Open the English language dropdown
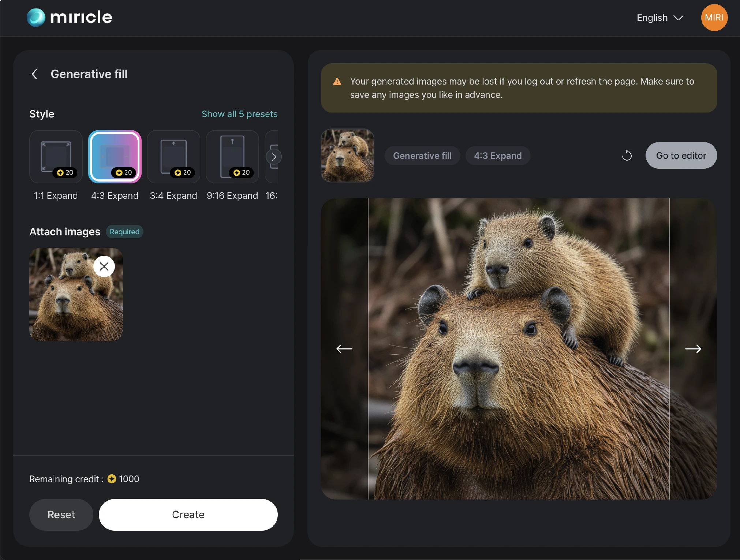The width and height of the screenshot is (740, 560). tap(659, 18)
